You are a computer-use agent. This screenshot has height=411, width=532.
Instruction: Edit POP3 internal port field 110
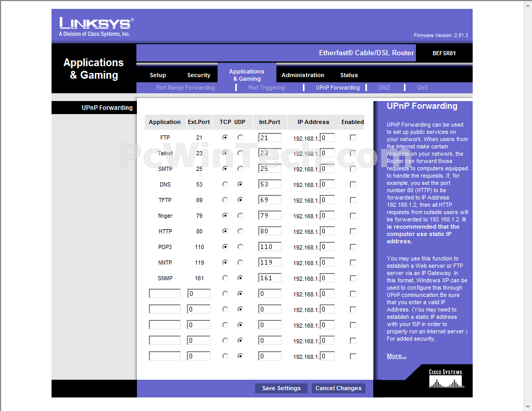point(270,247)
